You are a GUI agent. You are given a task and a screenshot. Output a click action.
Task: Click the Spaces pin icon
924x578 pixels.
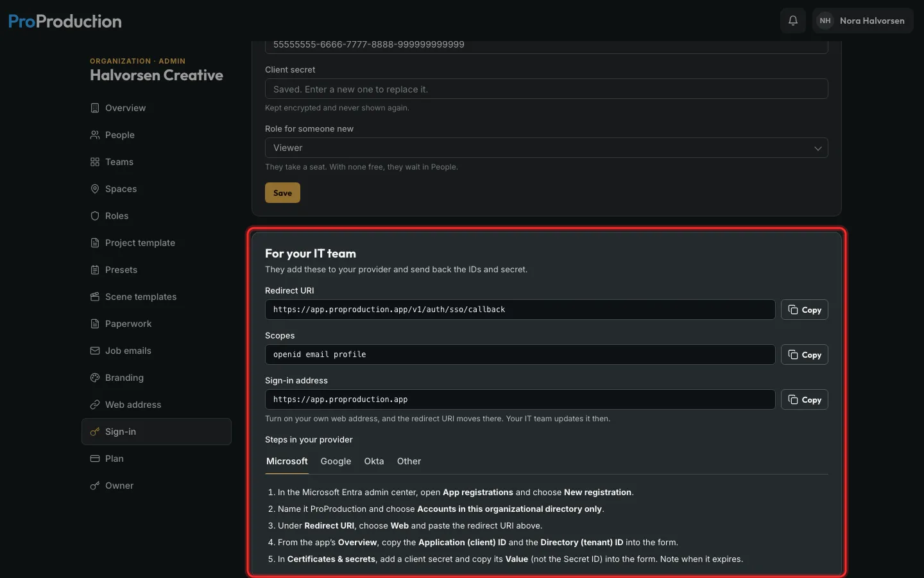(x=95, y=189)
